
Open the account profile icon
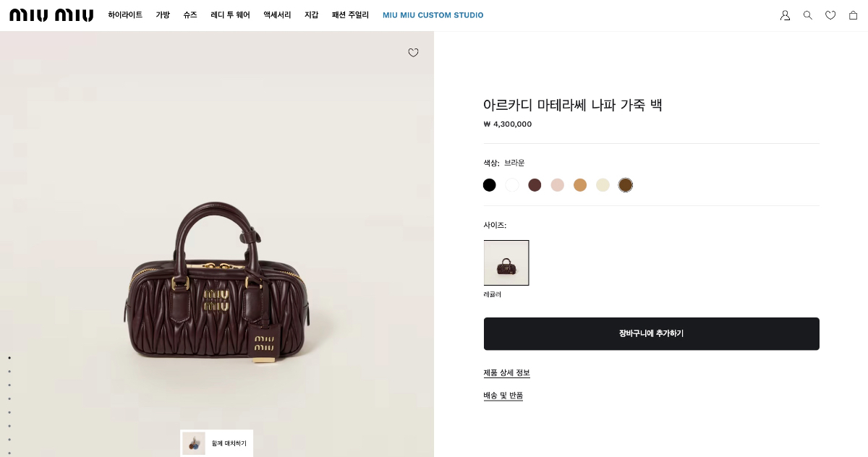(785, 15)
